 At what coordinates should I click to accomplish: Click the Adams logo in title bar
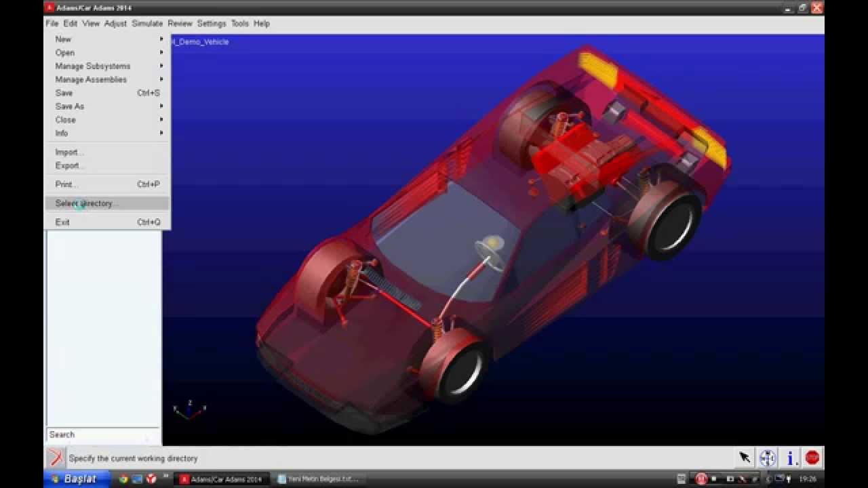coord(49,7)
